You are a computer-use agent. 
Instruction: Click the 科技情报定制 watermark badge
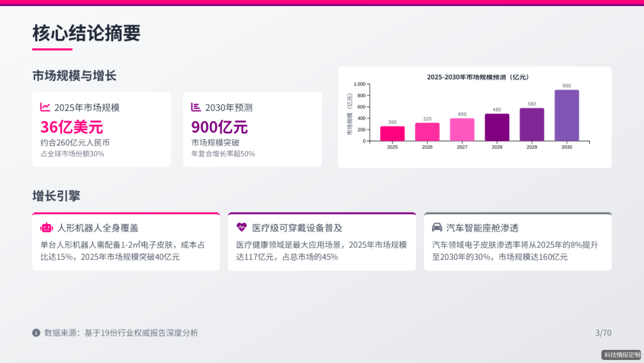(x=621, y=355)
